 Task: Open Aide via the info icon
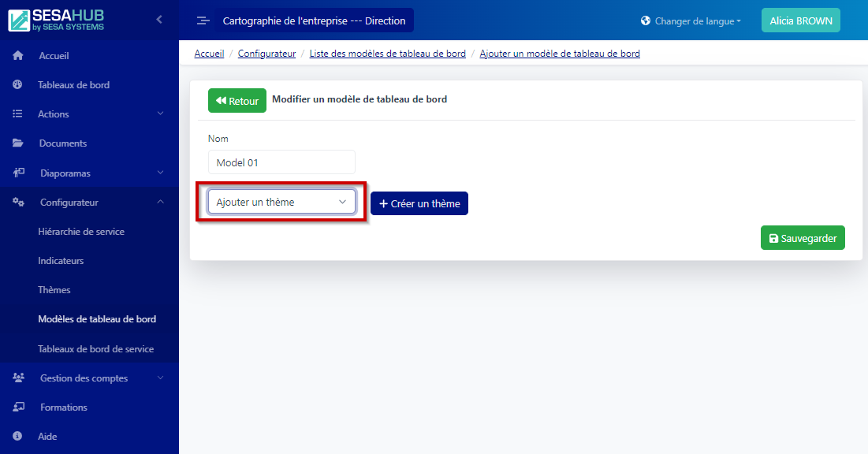(x=17, y=436)
